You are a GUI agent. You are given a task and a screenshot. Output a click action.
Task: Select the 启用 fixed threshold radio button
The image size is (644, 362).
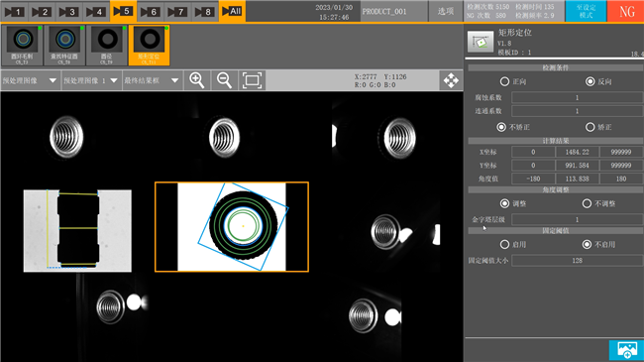(504, 244)
